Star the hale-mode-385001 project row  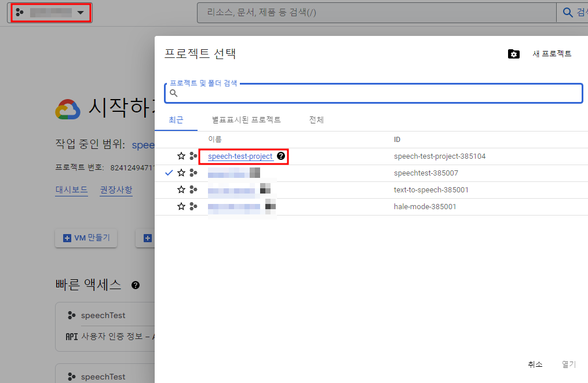[181, 207]
